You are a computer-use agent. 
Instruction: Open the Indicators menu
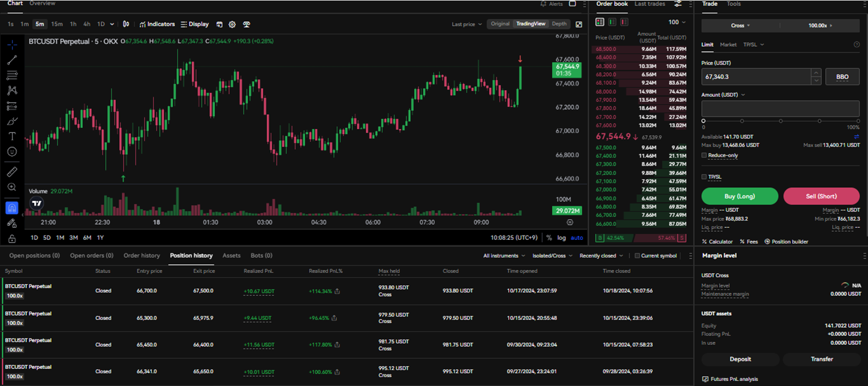[x=157, y=24]
